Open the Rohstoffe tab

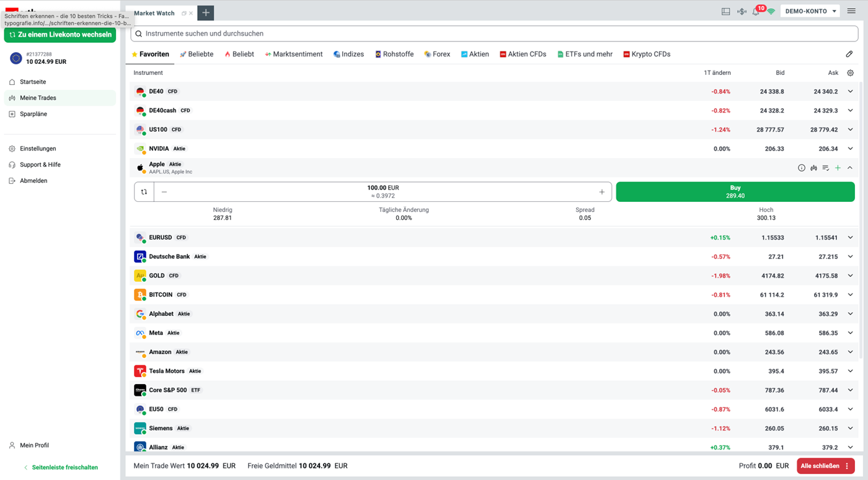click(394, 55)
